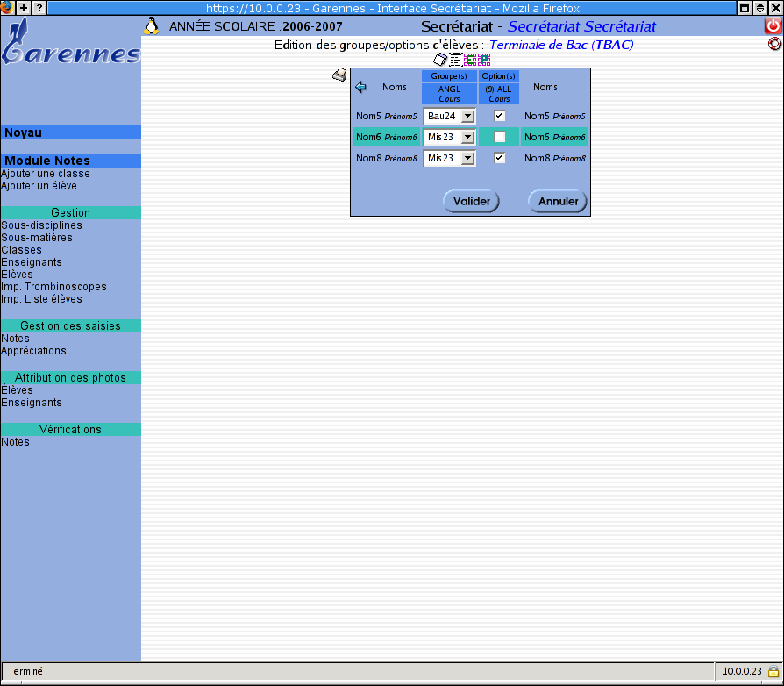Viewport: 784px width, 686px height.
Task: Click the green grid icon above table
Action: 470,60
